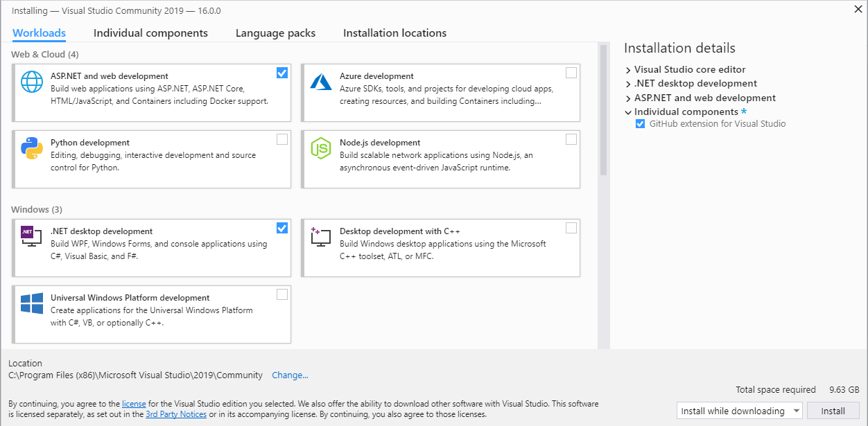Viewport: 868px width, 426px height.
Task: Switch to the Individual components tab
Action: tap(150, 33)
